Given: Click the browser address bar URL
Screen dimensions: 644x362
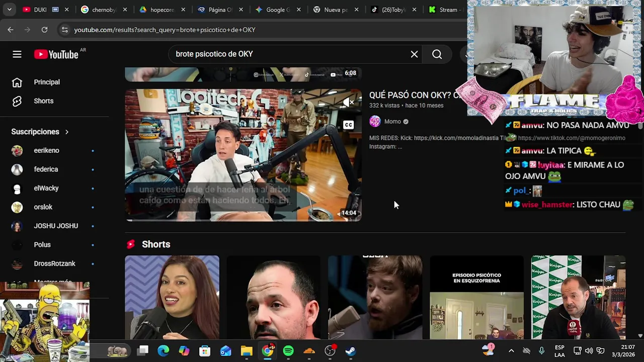Looking at the screenshot, I should pos(165,30).
